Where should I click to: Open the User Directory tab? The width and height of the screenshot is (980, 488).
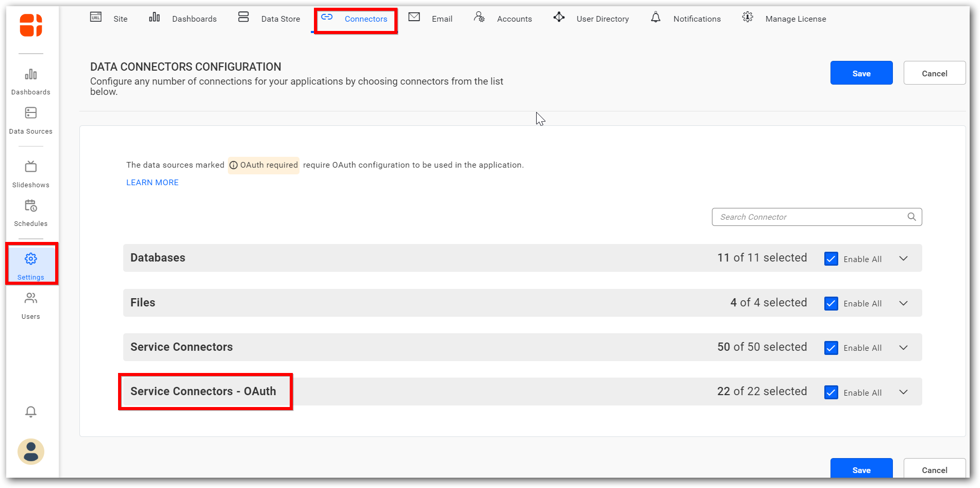603,19
